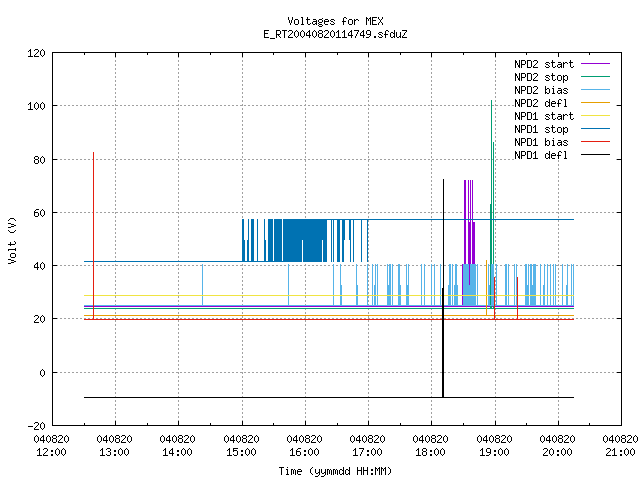
Task: Click the file name E_RT20040820114749.sfduZ
Action: [335, 34]
